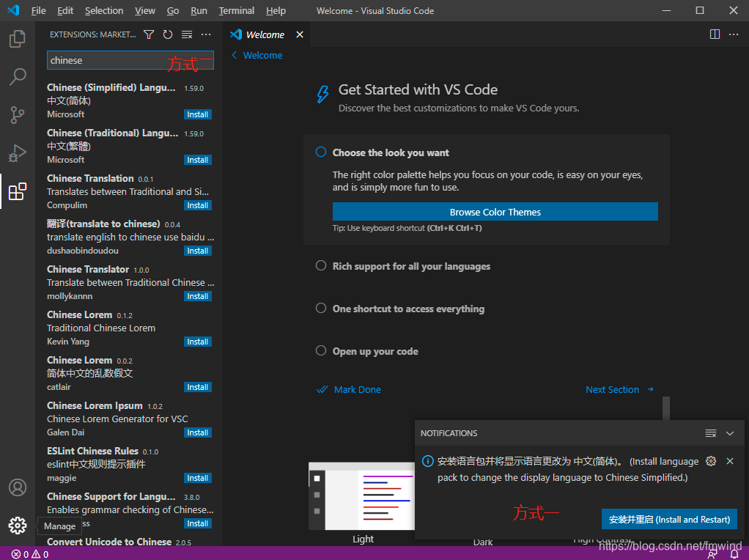Split the editor right
The height and width of the screenshot is (560, 749).
pyautogui.click(x=715, y=34)
